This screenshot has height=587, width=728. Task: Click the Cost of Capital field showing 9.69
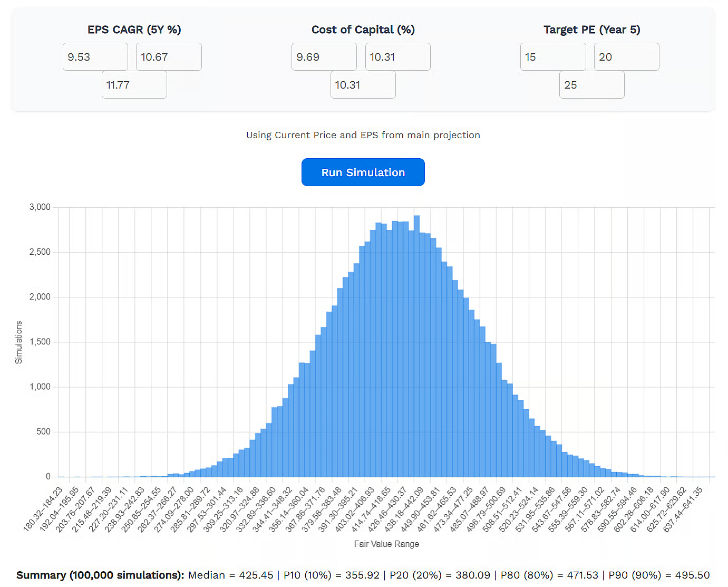point(324,57)
